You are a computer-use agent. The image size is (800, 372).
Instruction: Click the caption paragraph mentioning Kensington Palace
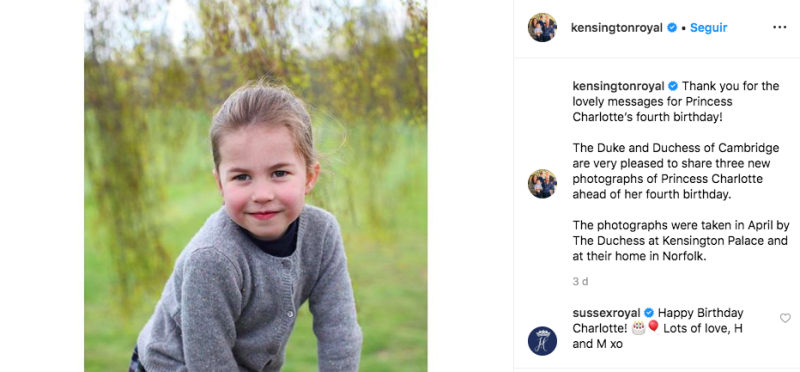pyautogui.click(x=681, y=240)
